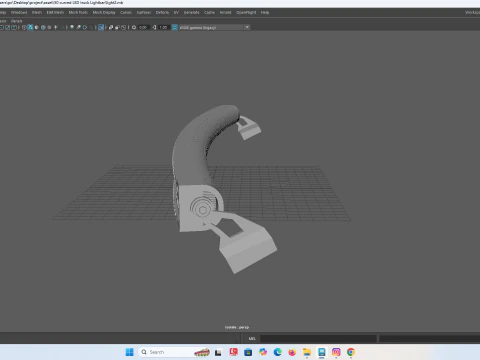The height and width of the screenshot is (360, 480).
Task: Open the Mesh Tools menu
Action: 78,12
